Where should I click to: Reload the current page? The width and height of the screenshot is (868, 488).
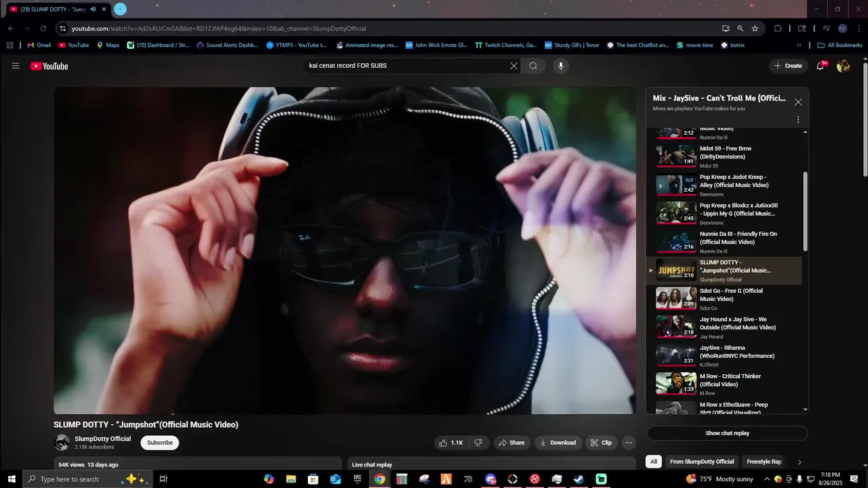pos(43,28)
